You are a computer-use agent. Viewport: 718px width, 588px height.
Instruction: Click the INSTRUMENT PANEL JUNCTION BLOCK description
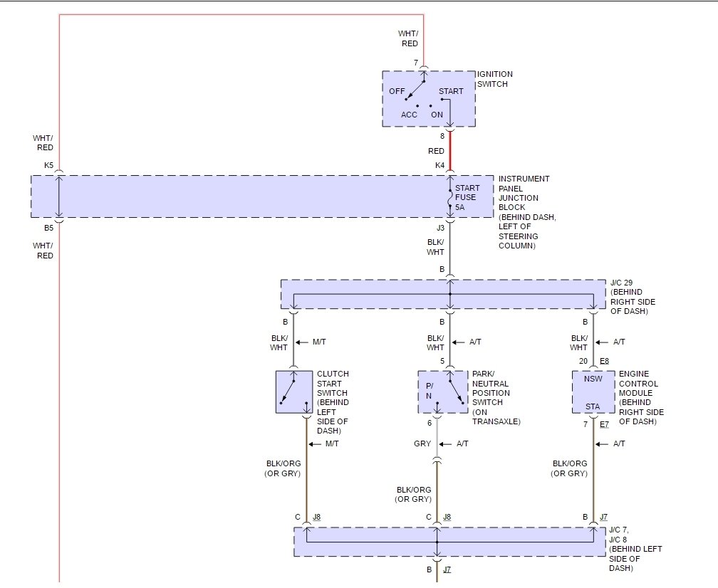pos(527,212)
